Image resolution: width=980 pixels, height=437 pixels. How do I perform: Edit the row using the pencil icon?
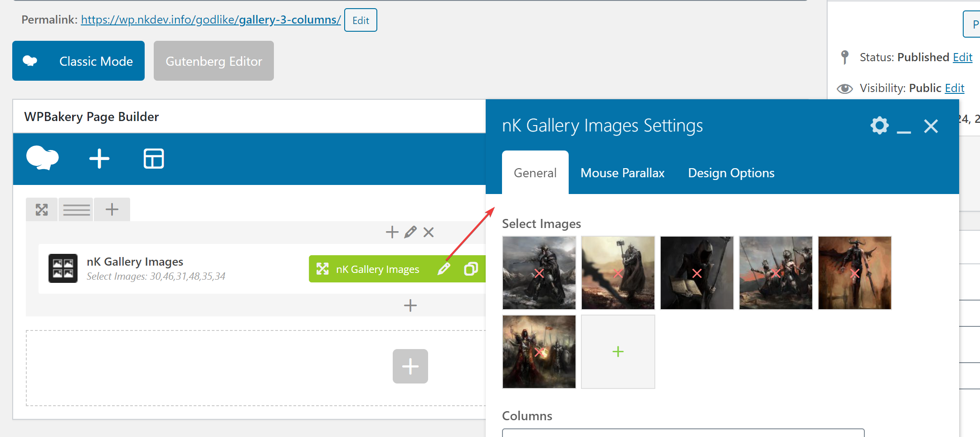tap(410, 232)
